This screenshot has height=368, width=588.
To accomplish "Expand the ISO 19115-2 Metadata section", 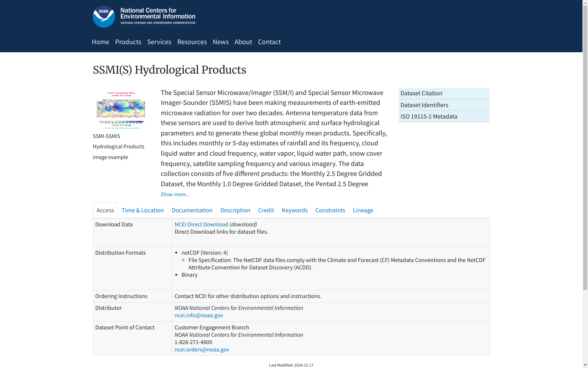I will [444, 116].
